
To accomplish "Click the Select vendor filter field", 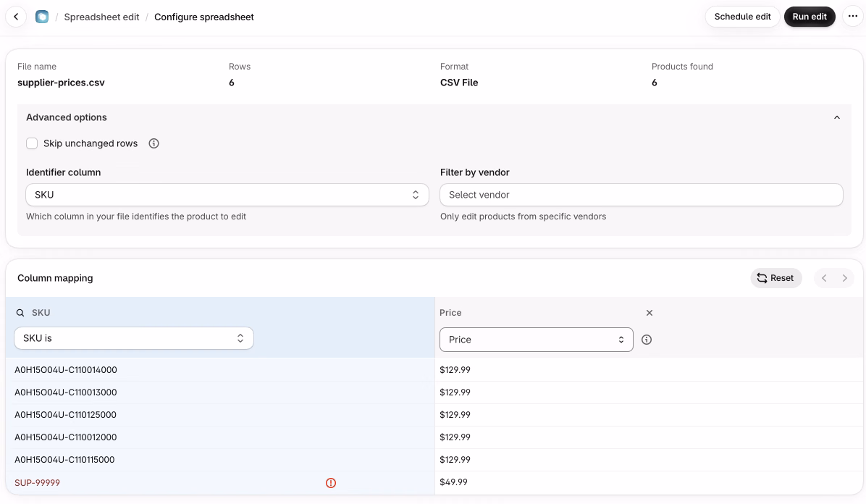I will [642, 195].
